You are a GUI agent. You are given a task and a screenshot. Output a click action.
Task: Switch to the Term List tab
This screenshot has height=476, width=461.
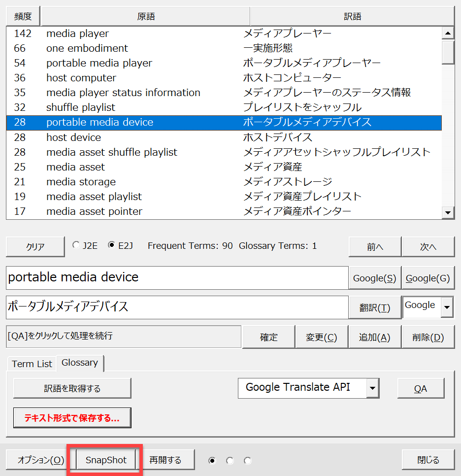pos(32,364)
